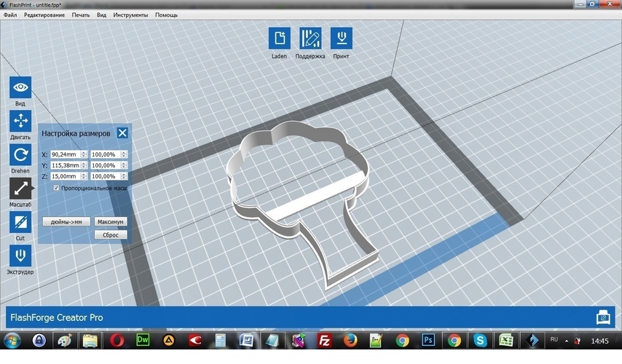This screenshot has width=622, height=364.
Task: Open Skype from the taskbar
Action: click(x=480, y=340)
